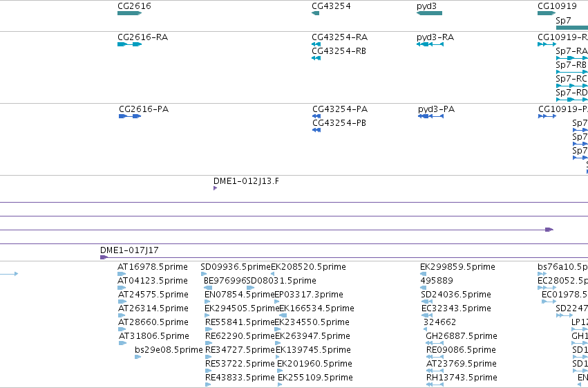Click the pyd3-RA transcript label
The image size is (588, 388).
435,37
